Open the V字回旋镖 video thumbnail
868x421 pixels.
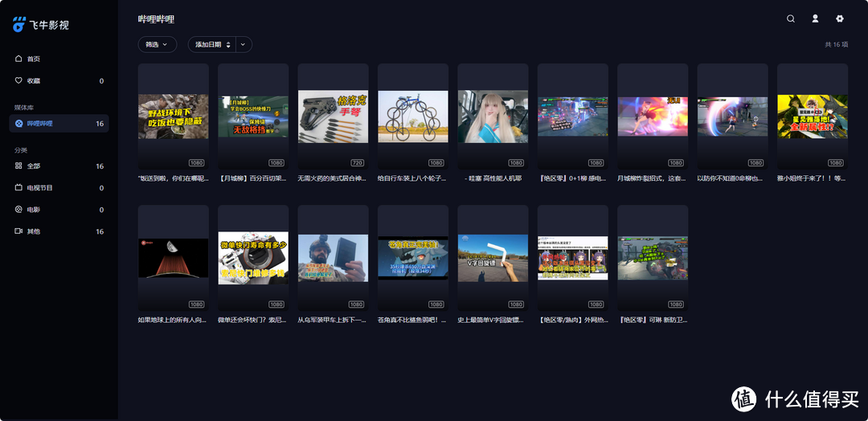click(493, 257)
